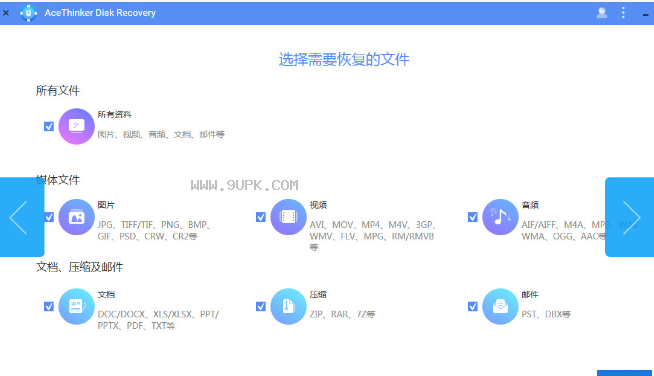Click the DOC/DOCX、XLS/XLSX format list
This screenshot has height=376, width=654.
click(x=158, y=320)
